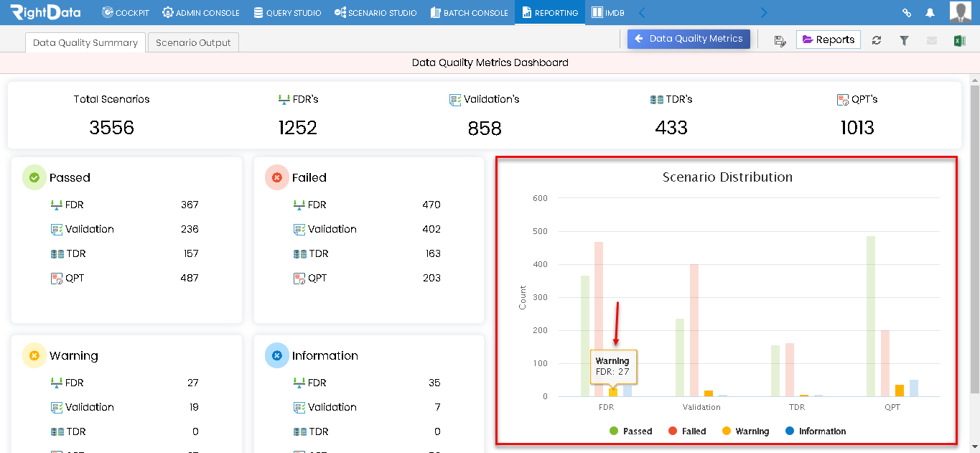Go back via Data Quality Metrics button
This screenshot has height=453, width=980.
click(689, 39)
